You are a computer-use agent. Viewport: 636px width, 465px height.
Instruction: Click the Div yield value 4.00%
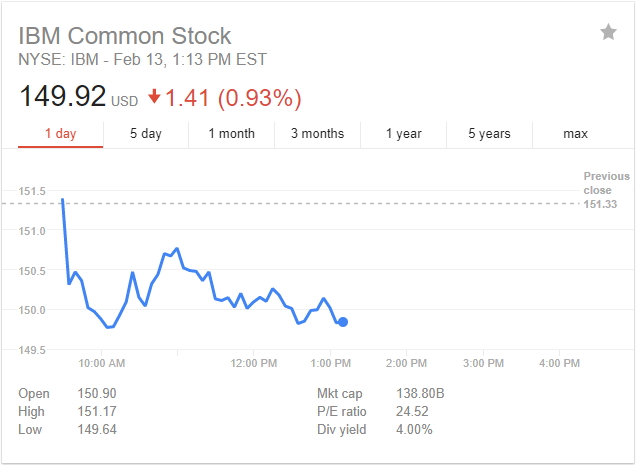413,430
